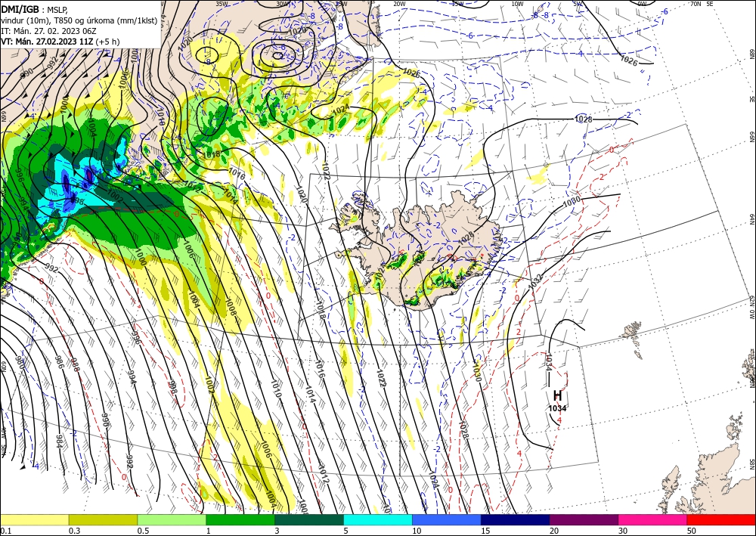Click the red 50+ mm legend swatch

(721, 519)
